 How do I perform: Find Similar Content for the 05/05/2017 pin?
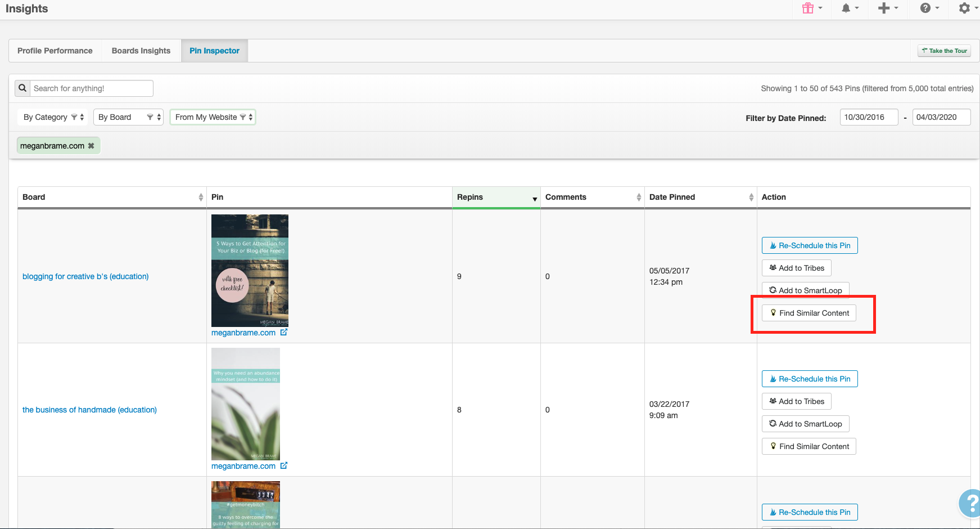coord(809,313)
